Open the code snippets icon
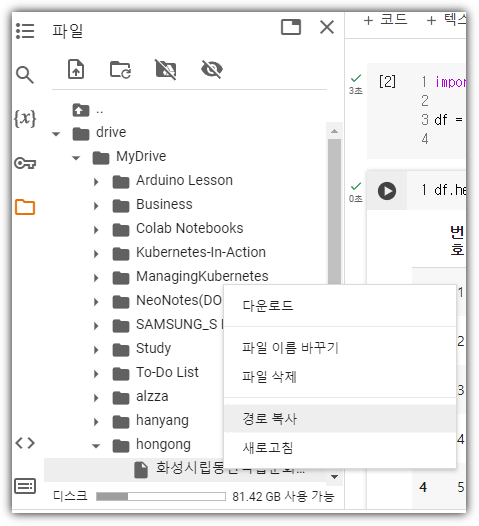This screenshot has width=479, height=526. coord(25,443)
